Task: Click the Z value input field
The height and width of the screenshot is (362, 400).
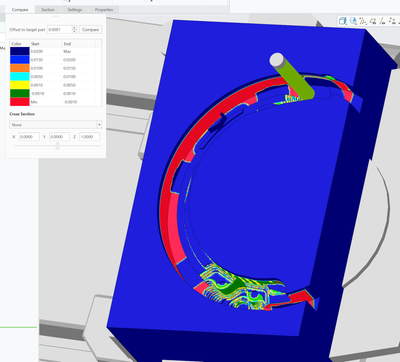Action: tap(89, 137)
